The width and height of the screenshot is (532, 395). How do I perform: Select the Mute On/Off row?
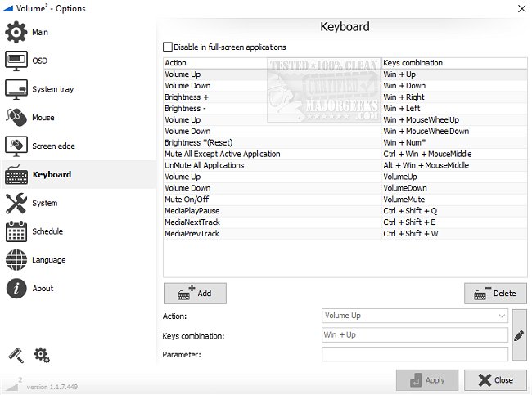pos(272,200)
